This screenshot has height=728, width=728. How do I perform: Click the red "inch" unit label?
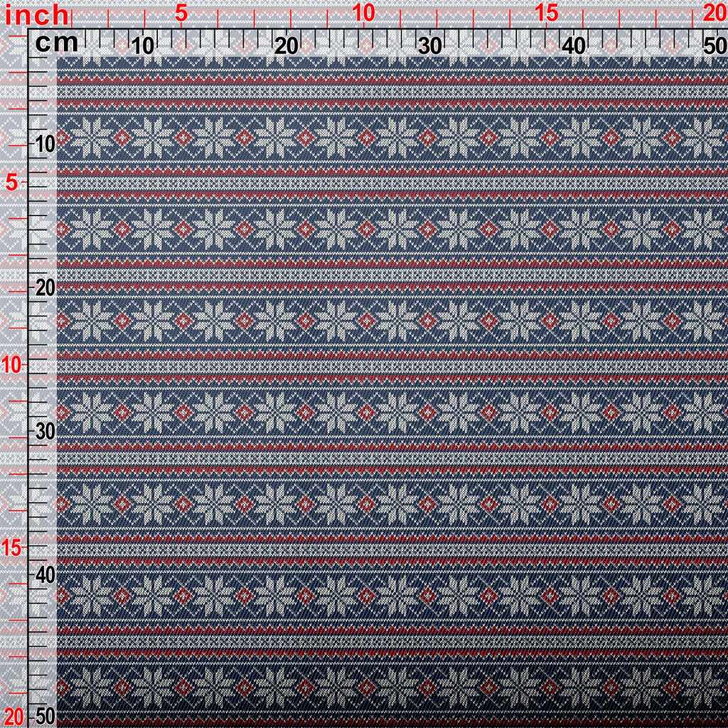[37, 14]
